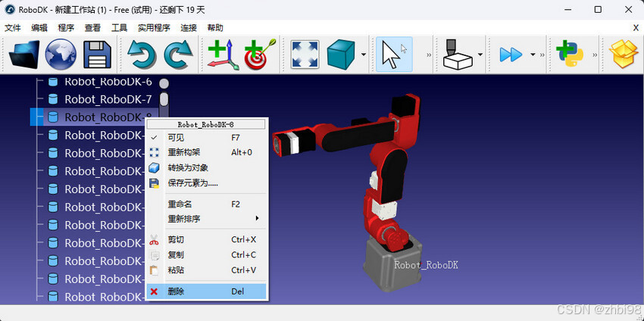This screenshot has width=644, height=321.
Task: Set isometric view with the cube icon
Action: click(341, 55)
